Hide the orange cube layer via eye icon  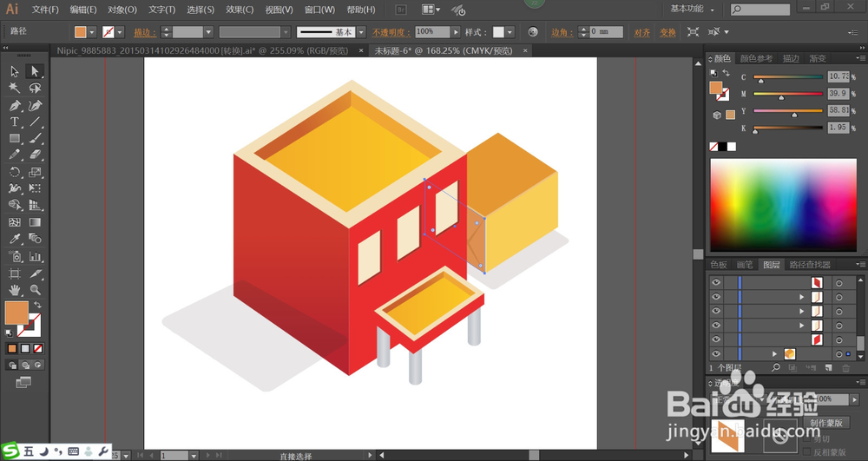tap(716, 353)
